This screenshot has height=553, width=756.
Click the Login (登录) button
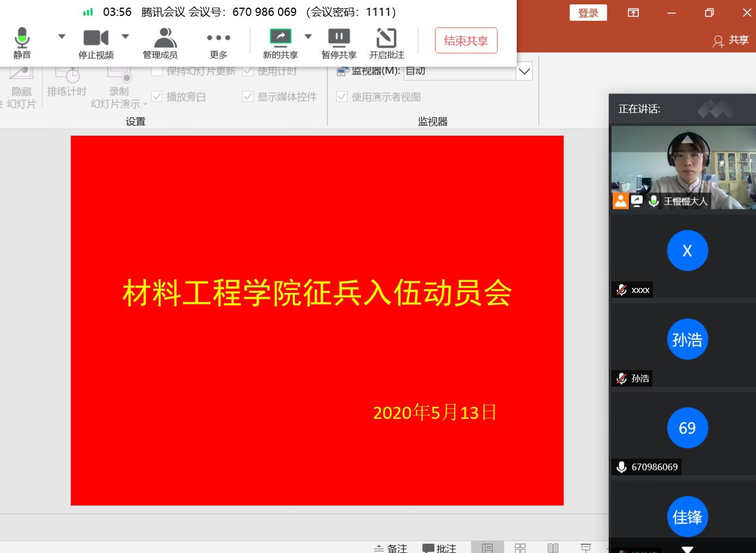[588, 13]
